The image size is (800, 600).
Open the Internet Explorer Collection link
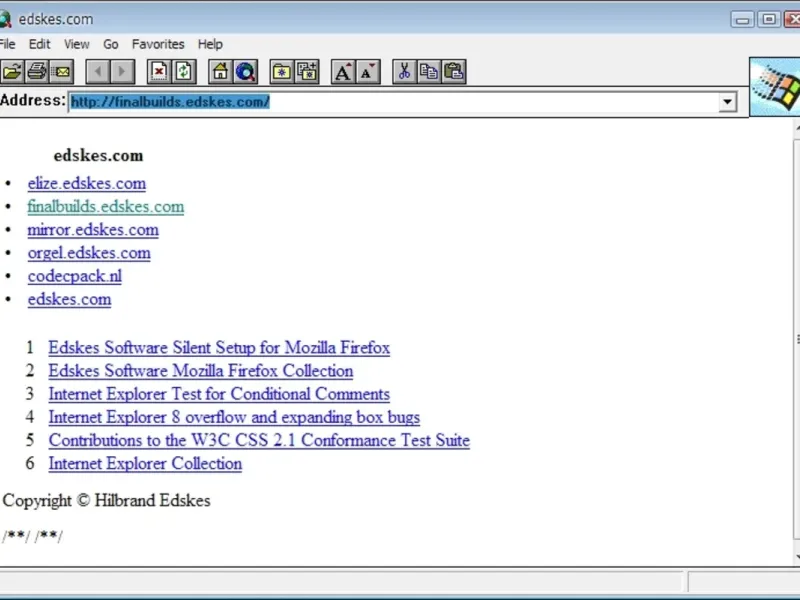point(145,464)
